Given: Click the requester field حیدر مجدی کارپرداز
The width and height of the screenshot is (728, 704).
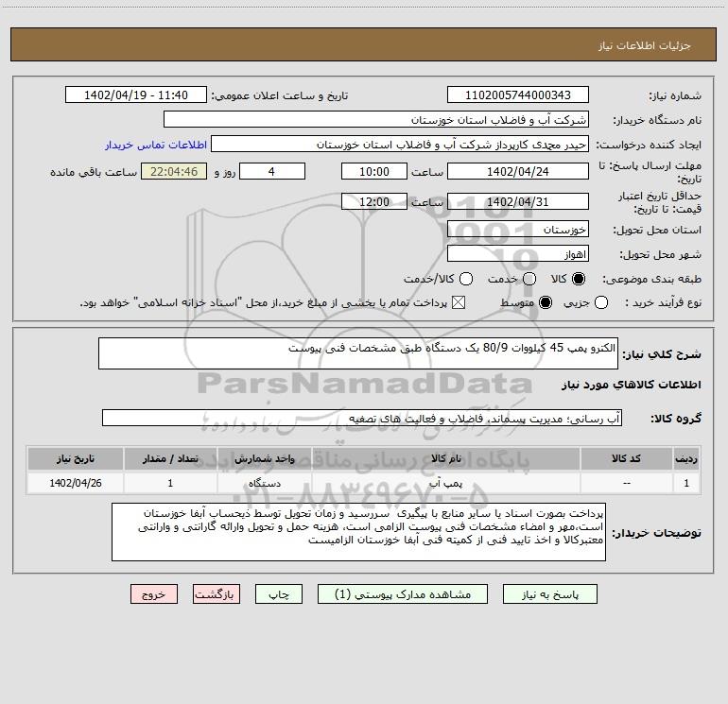Looking at the screenshot, I should (x=400, y=144).
